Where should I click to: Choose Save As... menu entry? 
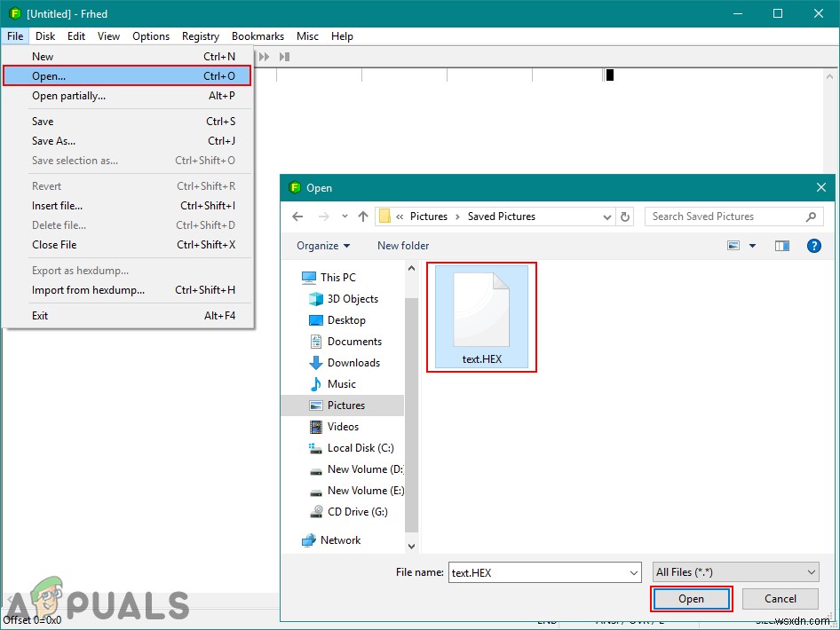tap(127, 141)
